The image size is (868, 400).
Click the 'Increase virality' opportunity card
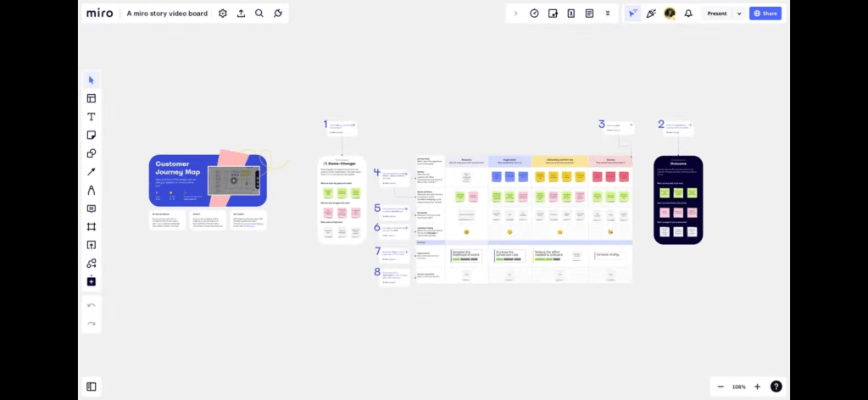[609, 255]
